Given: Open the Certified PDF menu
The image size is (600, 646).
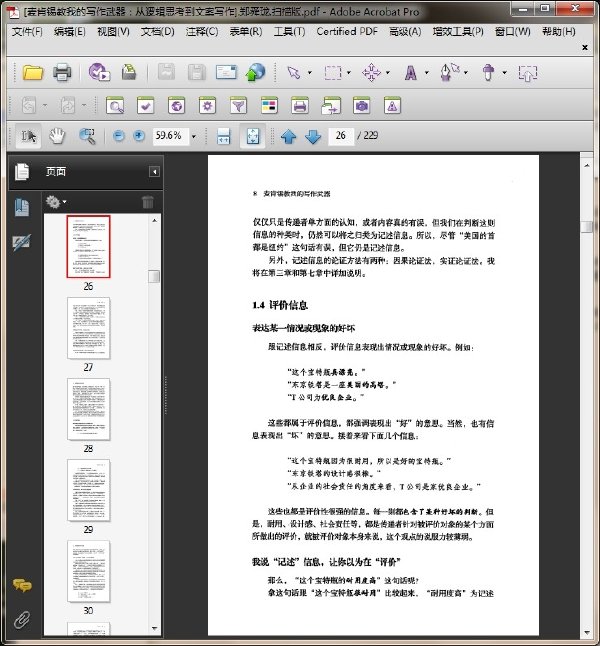Looking at the screenshot, I should [347, 32].
